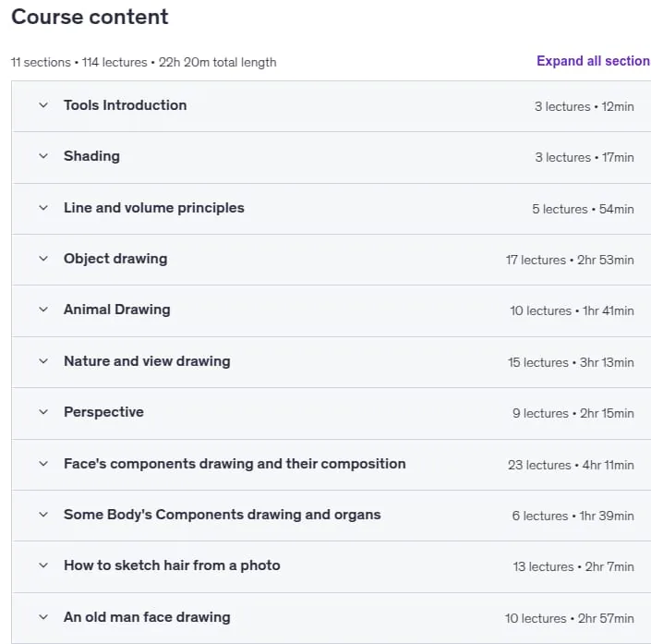Click the Tools Introduction heading text
Viewport: 651px width, 644px height.
[x=125, y=105]
